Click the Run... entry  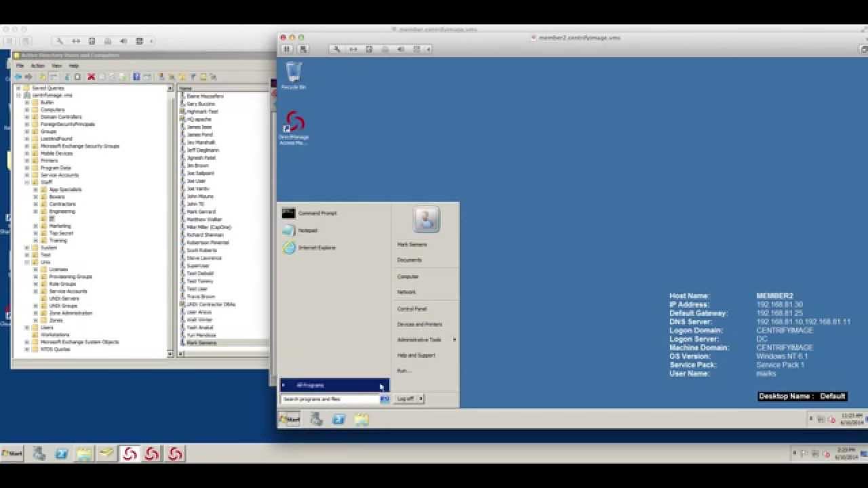point(404,370)
